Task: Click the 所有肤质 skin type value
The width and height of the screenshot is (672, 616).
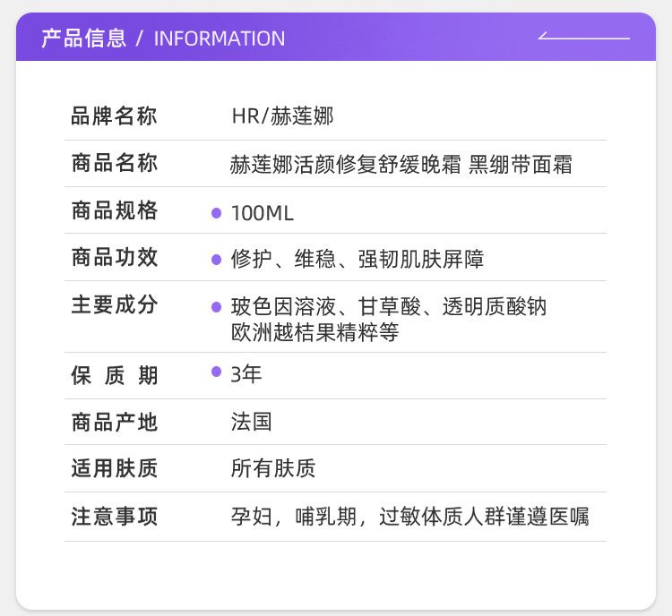Action: coord(273,468)
